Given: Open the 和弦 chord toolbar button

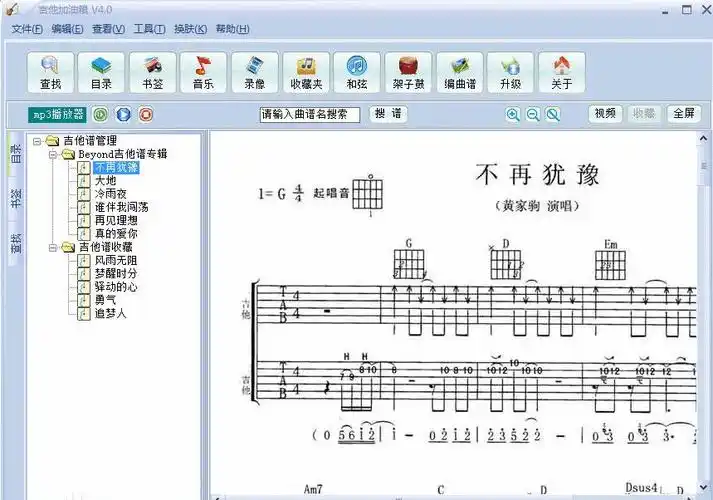Looking at the screenshot, I should point(357,73).
